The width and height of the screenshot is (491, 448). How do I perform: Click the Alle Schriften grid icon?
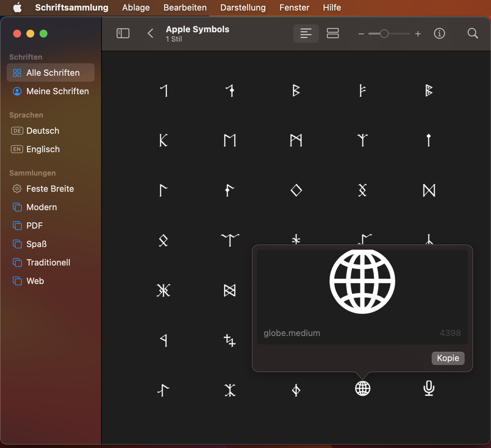17,72
